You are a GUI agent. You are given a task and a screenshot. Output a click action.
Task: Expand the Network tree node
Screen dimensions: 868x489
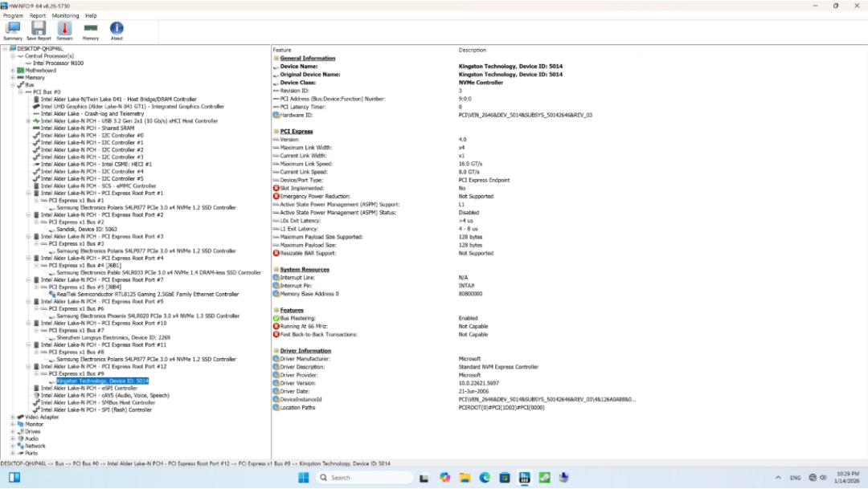coord(12,446)
